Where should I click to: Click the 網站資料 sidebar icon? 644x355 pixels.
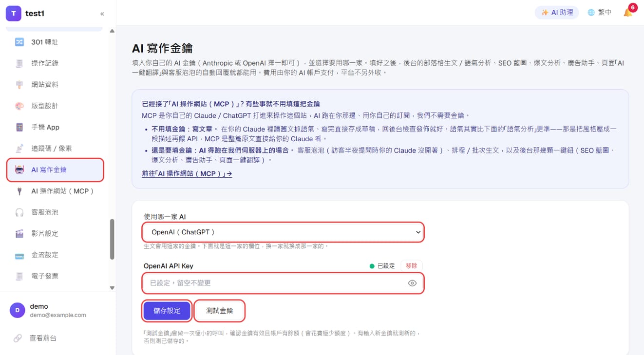(x=19, y=85)
